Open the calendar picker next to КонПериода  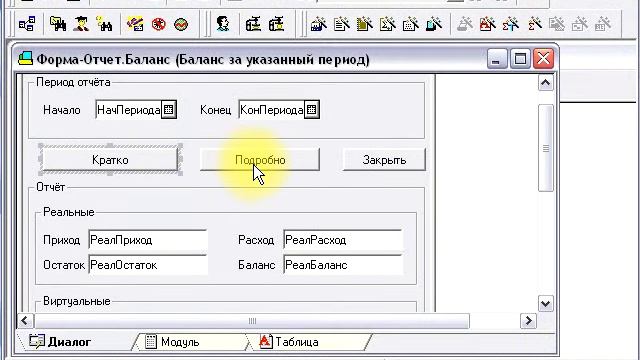pos(311,110)
